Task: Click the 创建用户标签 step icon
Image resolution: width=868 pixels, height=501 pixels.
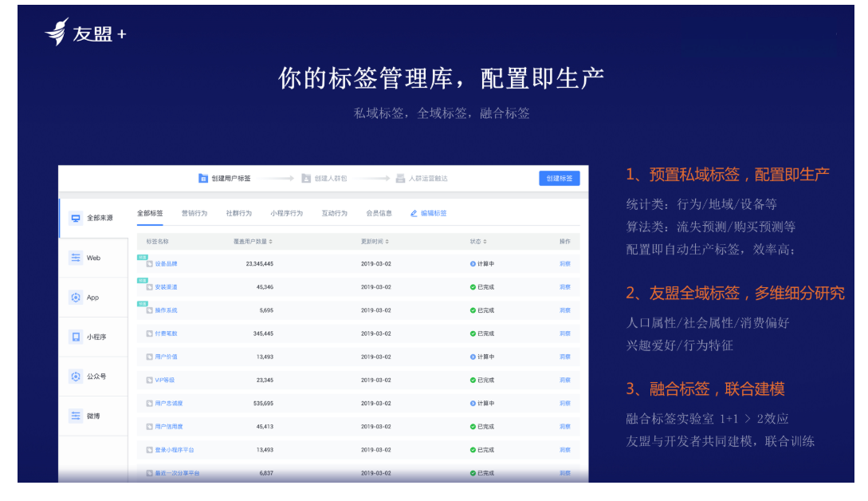Action: point(203,179)
